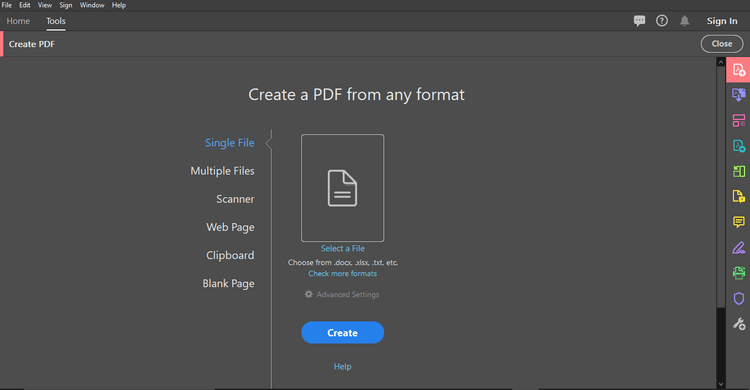Screen dimensions: 750x390
Task: Open the File menu
Action: (7, 5)
